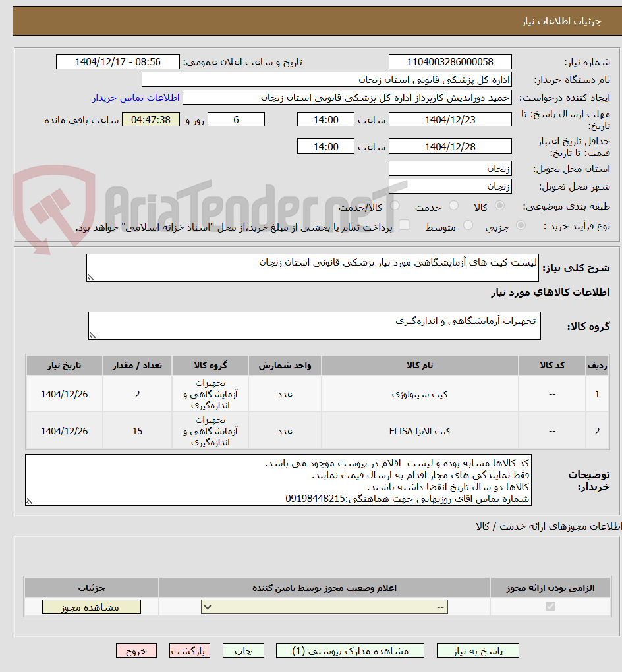This screenshot has width=622, height=672.
Task: Click the تاریخ نیاز column header
Action: 65,365
